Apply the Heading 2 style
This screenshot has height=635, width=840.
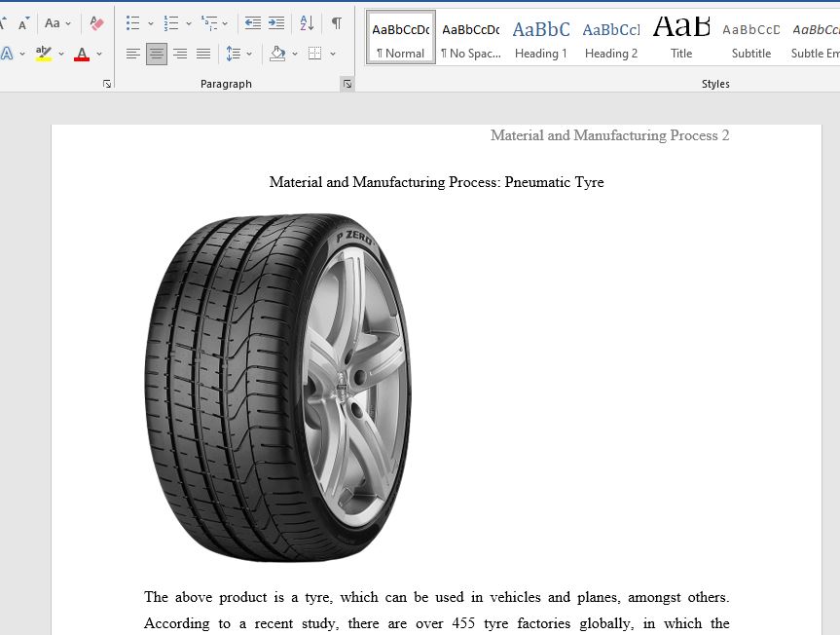tap(611, 38)
